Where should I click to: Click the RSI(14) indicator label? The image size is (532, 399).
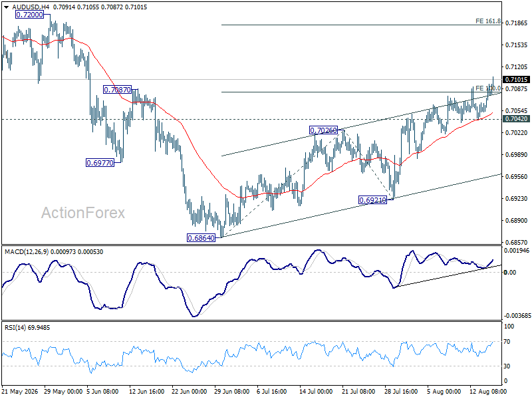pyautogui.click(x=13, y=327)
